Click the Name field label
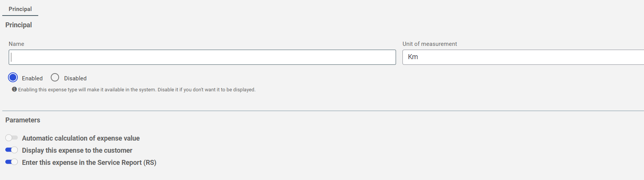 [x=16, y=44]
